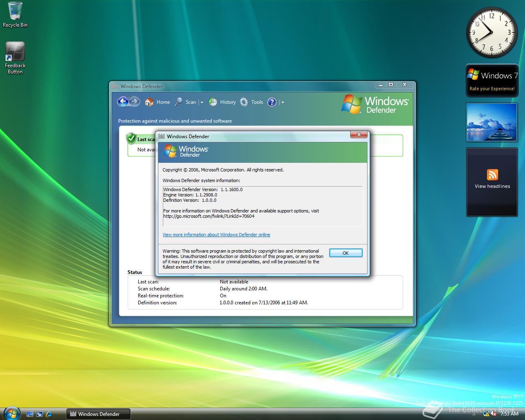525x420 pixels.
Task: Open the History page in Defender
Action: (x=222, y=102)
